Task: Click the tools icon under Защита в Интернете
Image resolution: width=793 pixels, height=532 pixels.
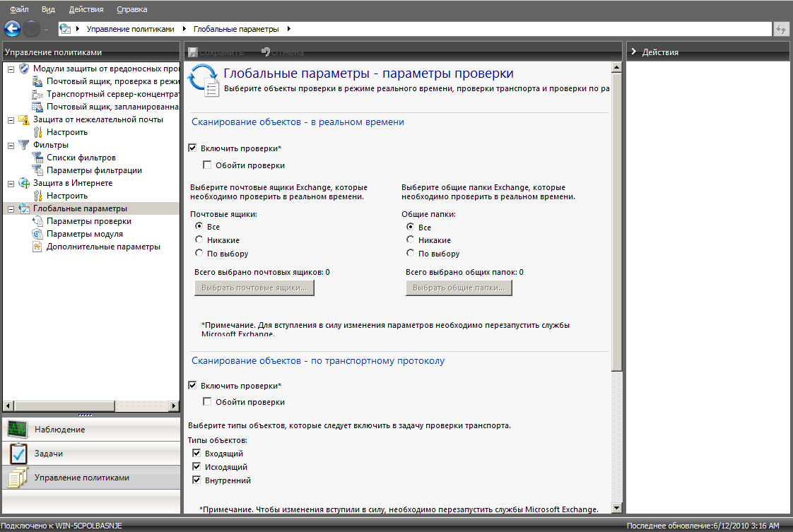Action: click(x=37, y=196)
